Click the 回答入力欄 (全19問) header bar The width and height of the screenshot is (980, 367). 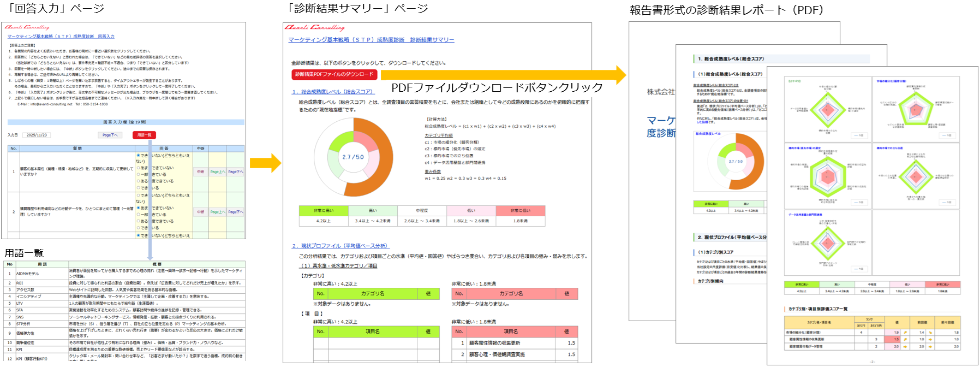tap(125, 122)
